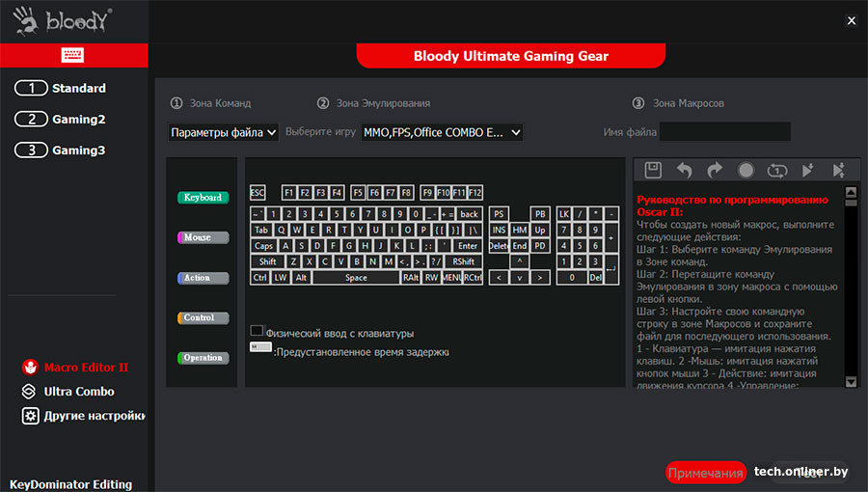Click the Q key on virtual keyboard
This screenshot has height=492, width=868.
(x=282, y=230)
